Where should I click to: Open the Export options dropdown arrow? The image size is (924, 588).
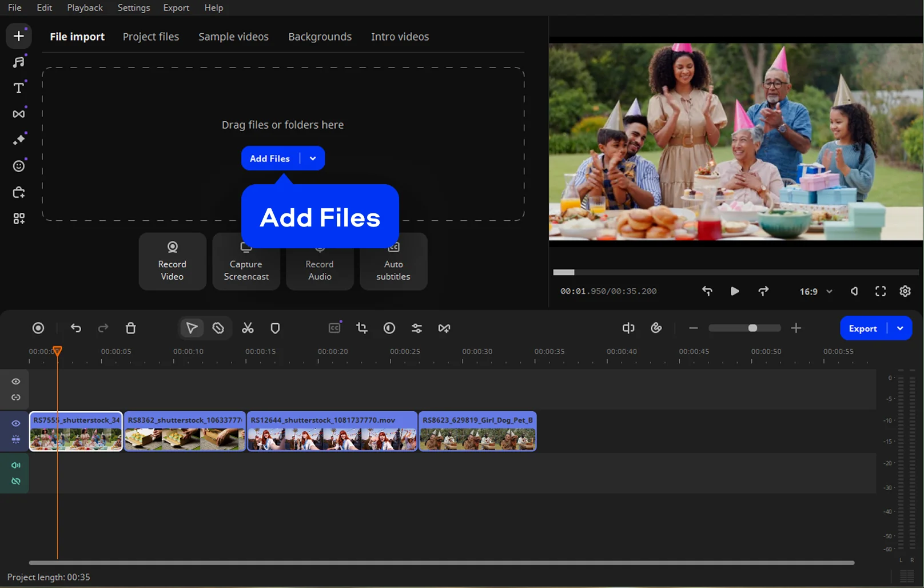[900, 328]
